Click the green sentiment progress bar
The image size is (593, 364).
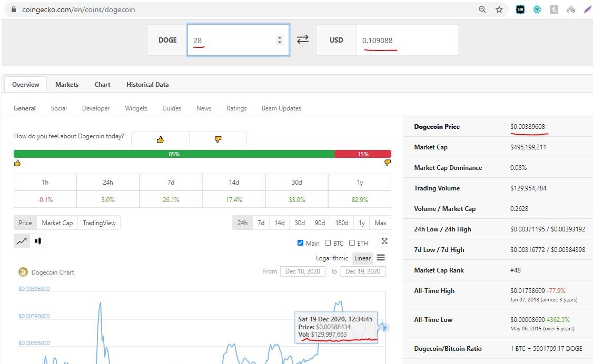tap(174, 154)
